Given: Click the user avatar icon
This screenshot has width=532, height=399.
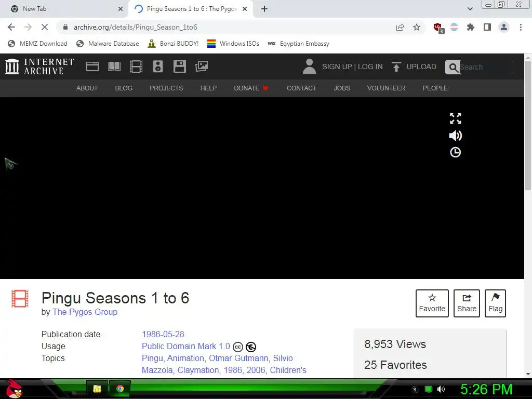Looking at the screenshot, I should click(x=309, y=66).
